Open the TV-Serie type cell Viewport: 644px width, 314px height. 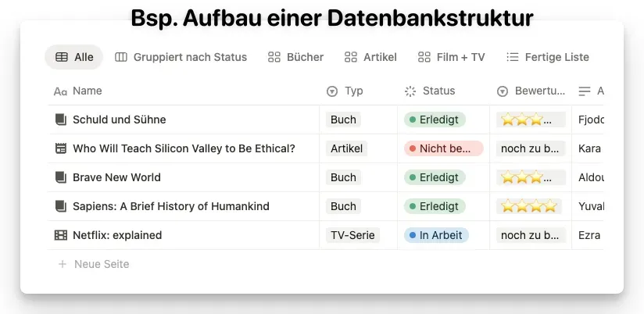(x=352, y=235)
